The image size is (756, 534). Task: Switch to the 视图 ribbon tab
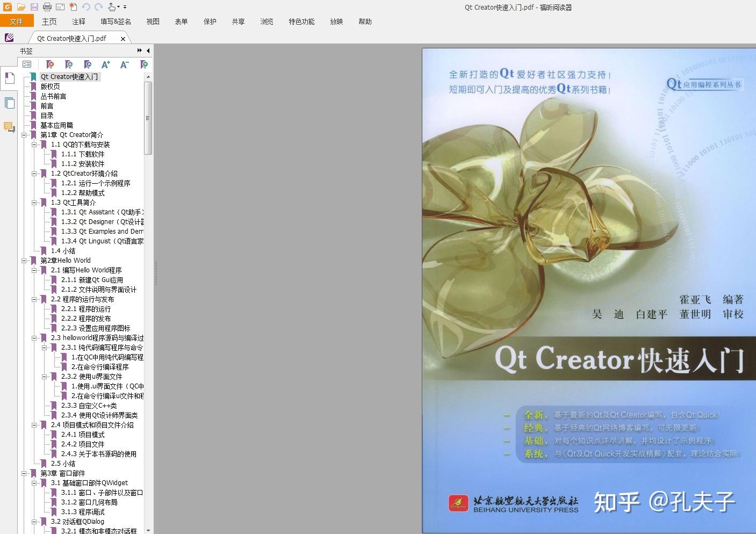(x=153, y=22)
